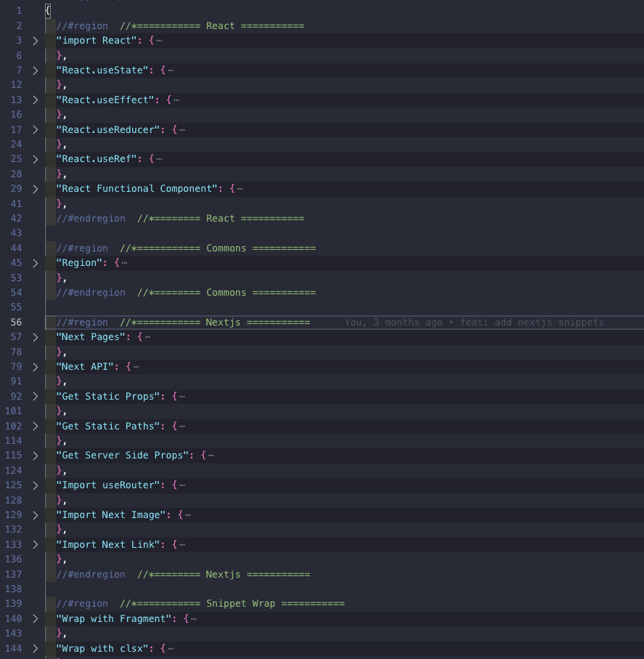644x659 pixels.
Task: Click the ellipsis after "import React": {
Action: (x=159, y=41)
